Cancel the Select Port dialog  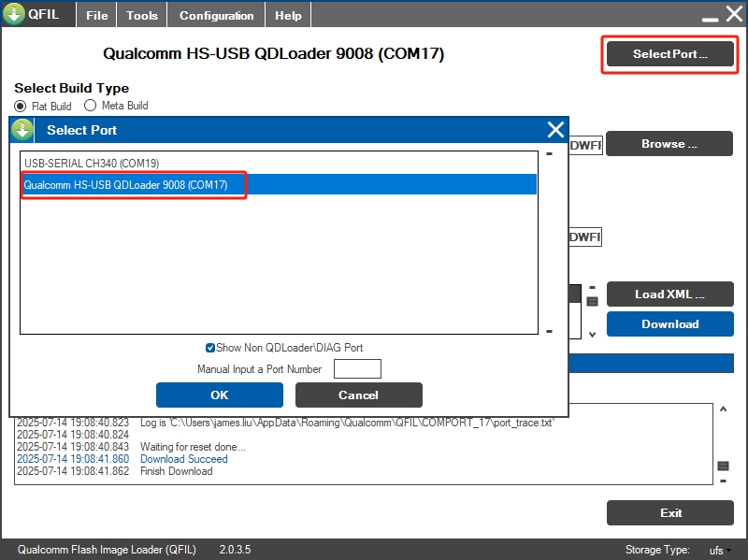(358, 395)
